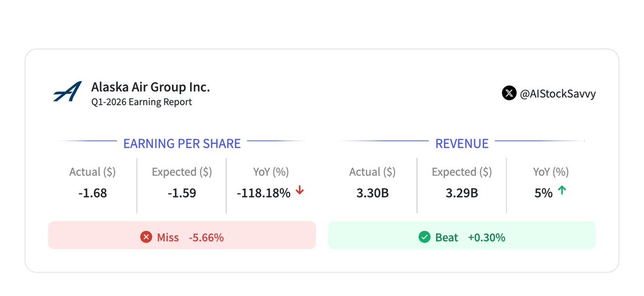This screenshot has width=644, height=296.
Task: Click the revenue actual value 3.30B
Action: [x=372, y=193]
